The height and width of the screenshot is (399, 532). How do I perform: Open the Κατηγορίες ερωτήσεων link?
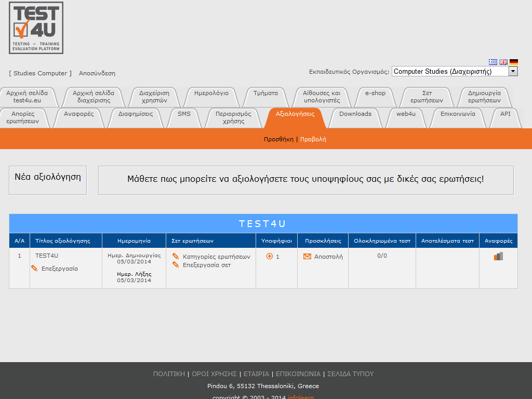(217, 257)
